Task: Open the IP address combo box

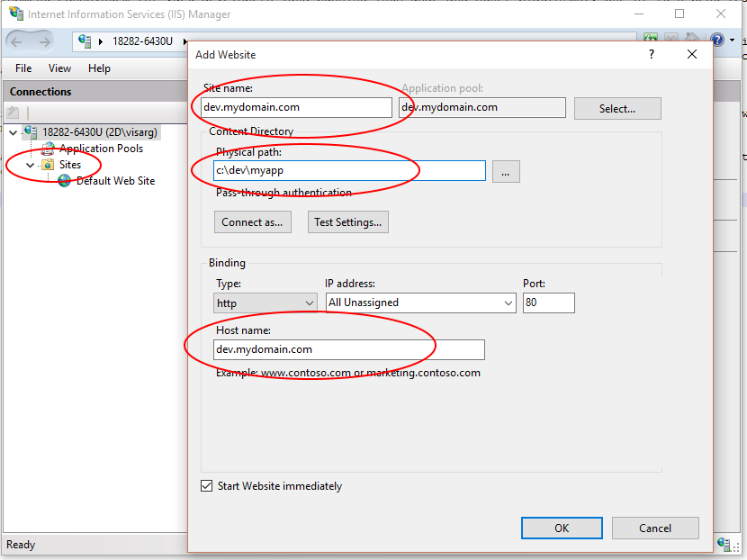Action: pos(421,303)
